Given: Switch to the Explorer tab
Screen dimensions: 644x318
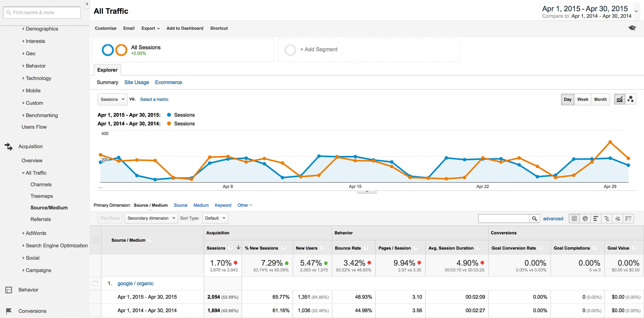Looking at the screenshot, I should (x=107, y=70).
